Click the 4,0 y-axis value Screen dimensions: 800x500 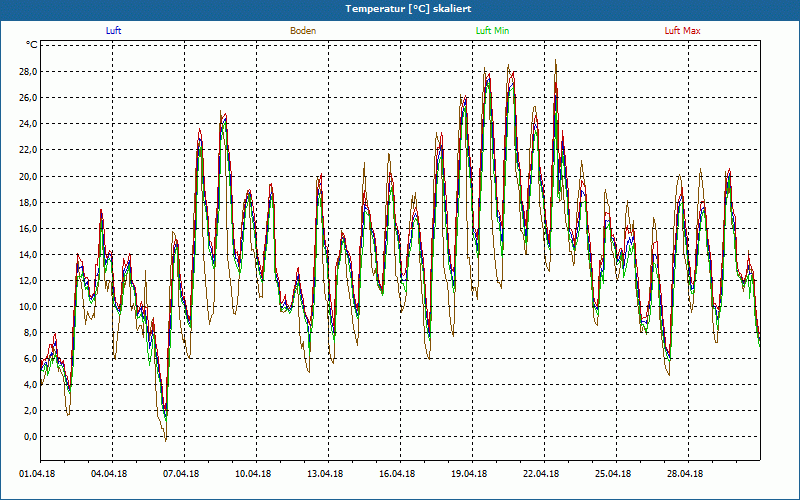click(x=30, y=385)
